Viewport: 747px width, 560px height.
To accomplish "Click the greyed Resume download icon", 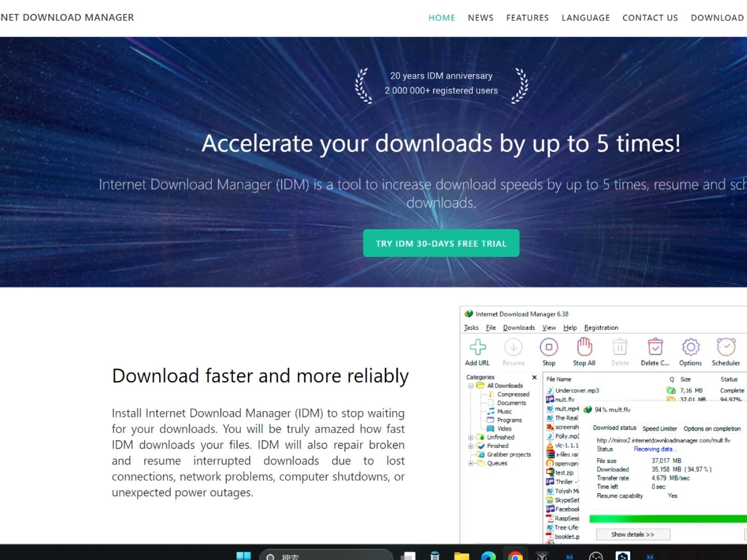I will (x=514, y=347).
